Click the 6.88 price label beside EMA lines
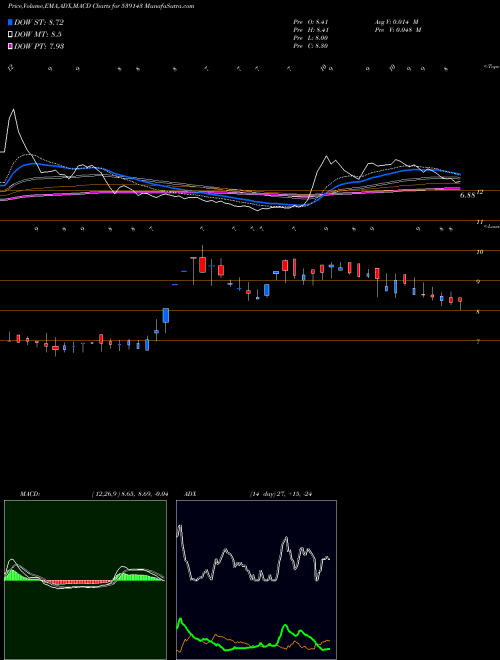500x660 pixels. coord(467,195)
